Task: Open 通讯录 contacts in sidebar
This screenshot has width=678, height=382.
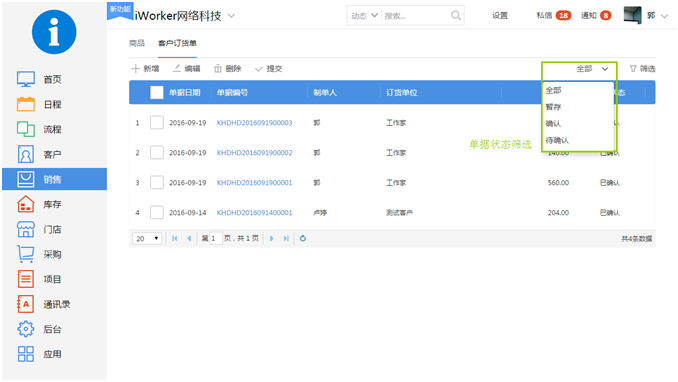Action: [43, 304]
